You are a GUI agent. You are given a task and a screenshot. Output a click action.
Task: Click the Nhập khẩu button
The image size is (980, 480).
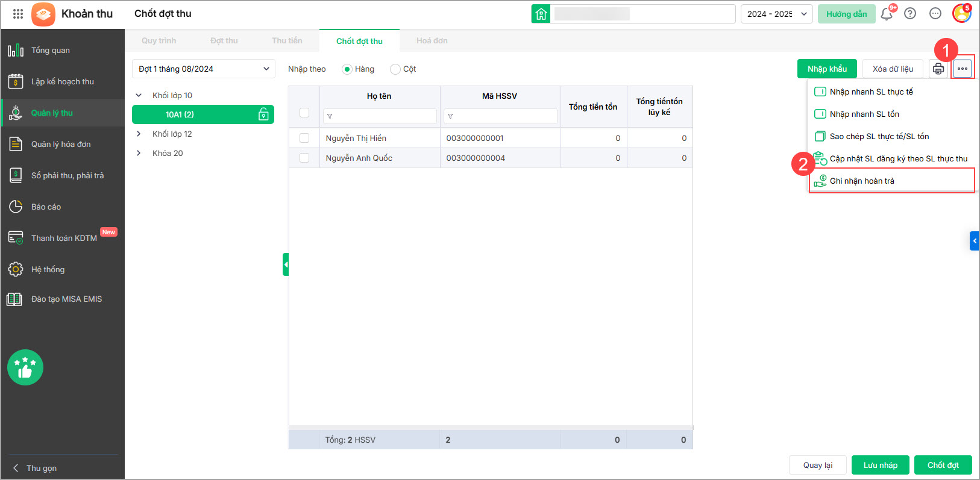(x=827, y=69)
